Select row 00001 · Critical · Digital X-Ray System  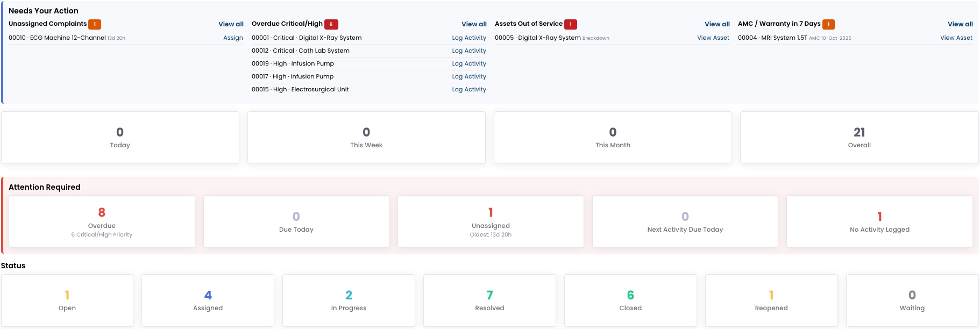click(369, 38)
